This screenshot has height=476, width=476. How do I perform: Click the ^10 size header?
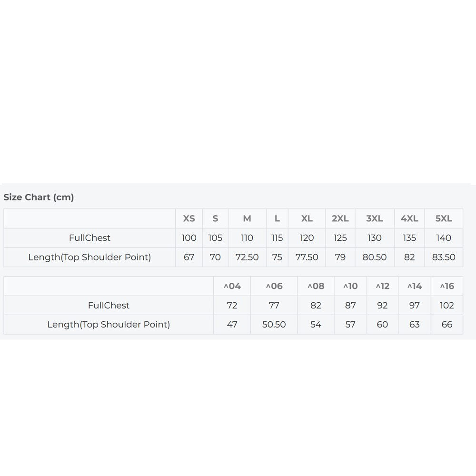coord(350,286)
